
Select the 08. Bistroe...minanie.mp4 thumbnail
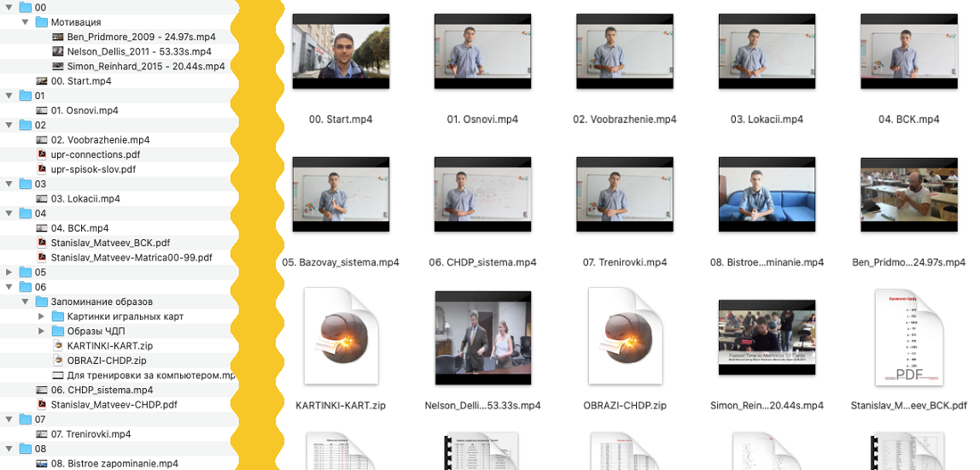pyautogui.click(x=767, y=195)
